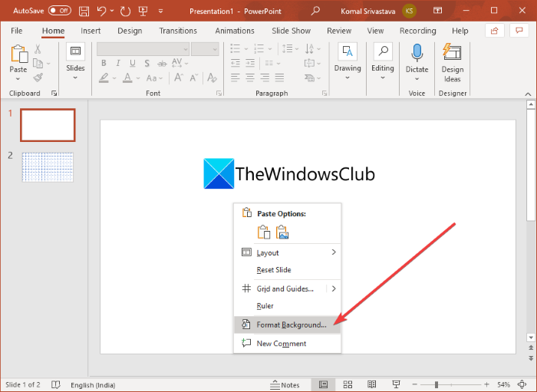Select the Format Painter brush icon

(x=38, y=77)
